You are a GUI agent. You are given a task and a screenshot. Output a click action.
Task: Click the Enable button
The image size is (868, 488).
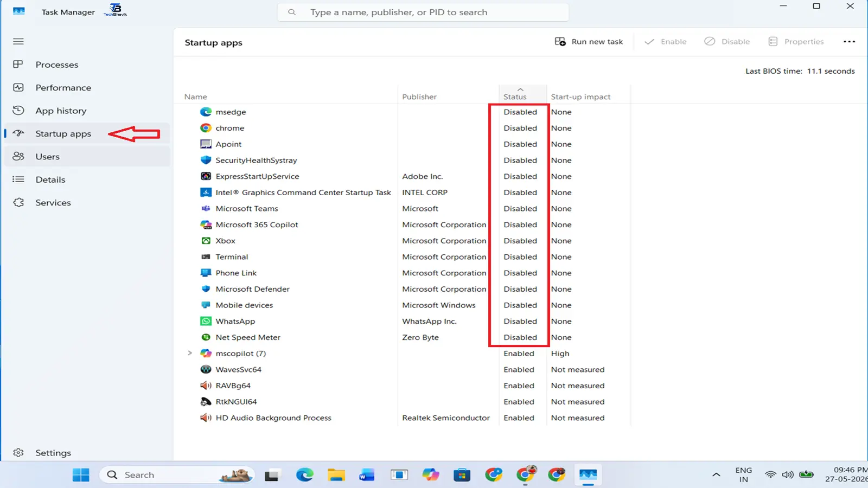point(665,42)
